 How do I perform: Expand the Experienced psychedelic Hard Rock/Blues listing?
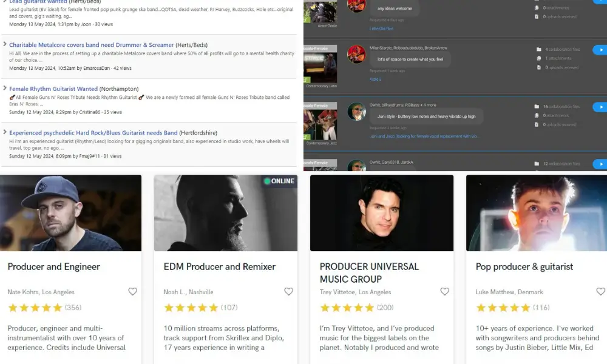[x=5, y=132]
